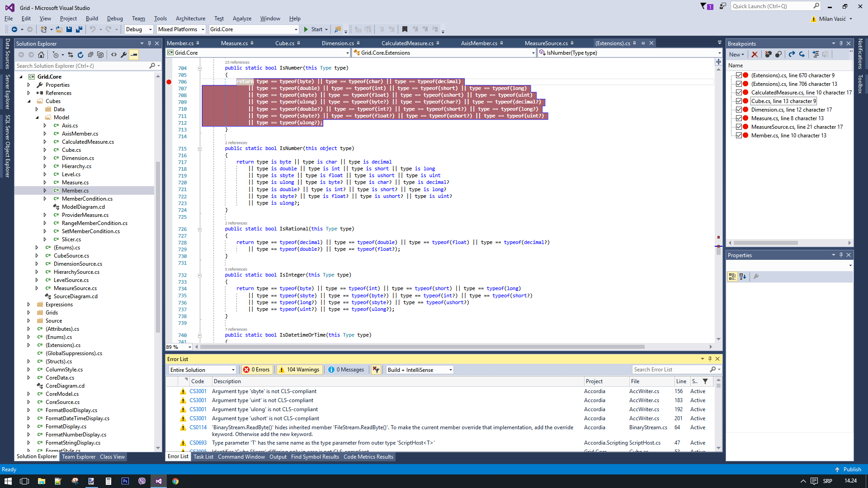
Task: Open Visual Studio from the Windows taskbar
Action: 159,481
